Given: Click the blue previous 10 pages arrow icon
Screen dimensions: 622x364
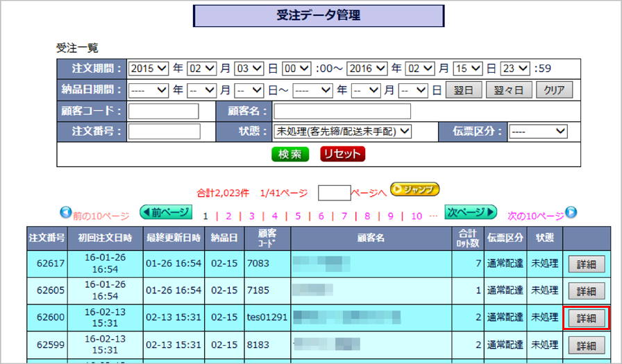Looking at the screenshot, I should (66, 212).
